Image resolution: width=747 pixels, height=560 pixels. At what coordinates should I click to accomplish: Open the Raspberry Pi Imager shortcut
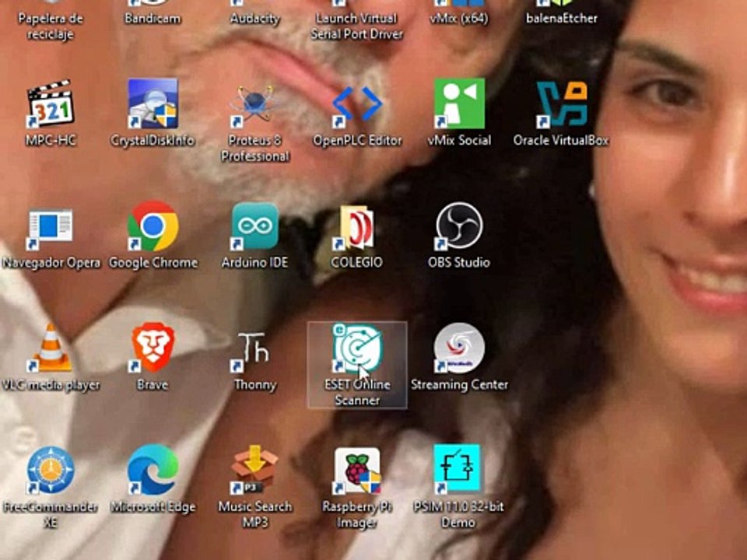[x=357, y=471]
